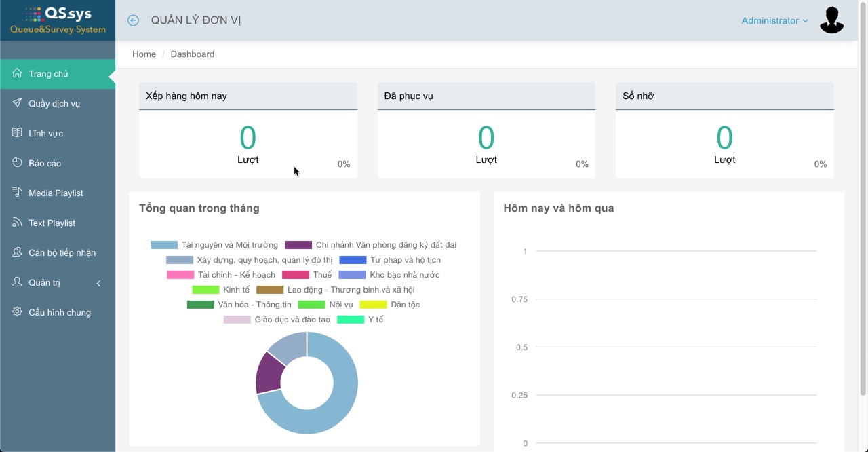Toggle Chi nhánh Văn phòng đăng ký đất đai legend
Viewport: 868px width, 452px height.
(x=298, y=245)
